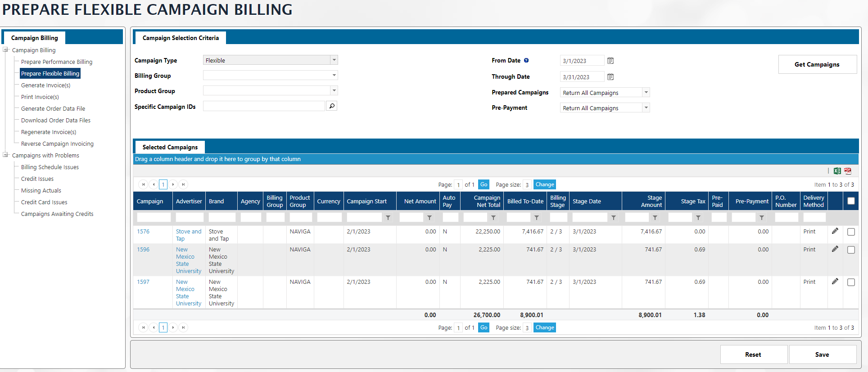Click Get Campaigns button
The width and height of the screenshot is (868, 372).
pos(817,64)
